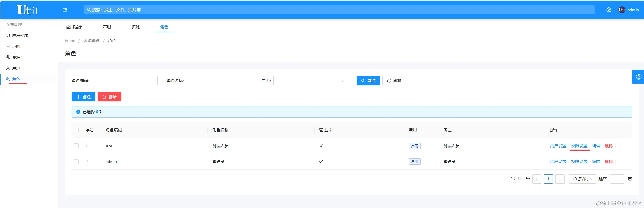Open the header settings gear icon
644x208 pixels.
(609, 10)
